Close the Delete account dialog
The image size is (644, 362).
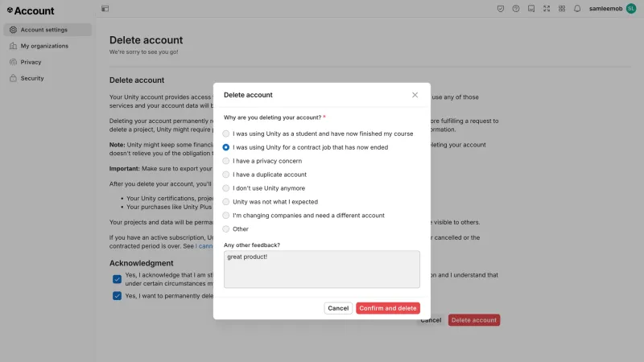(x=415, y=95)
